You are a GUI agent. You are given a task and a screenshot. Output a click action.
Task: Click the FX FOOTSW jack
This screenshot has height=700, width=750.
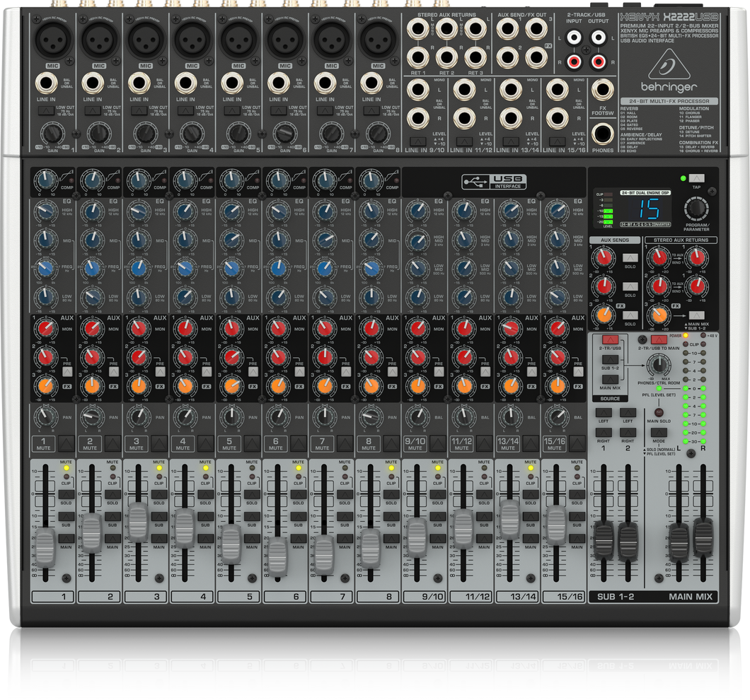(x=603, y=89)
